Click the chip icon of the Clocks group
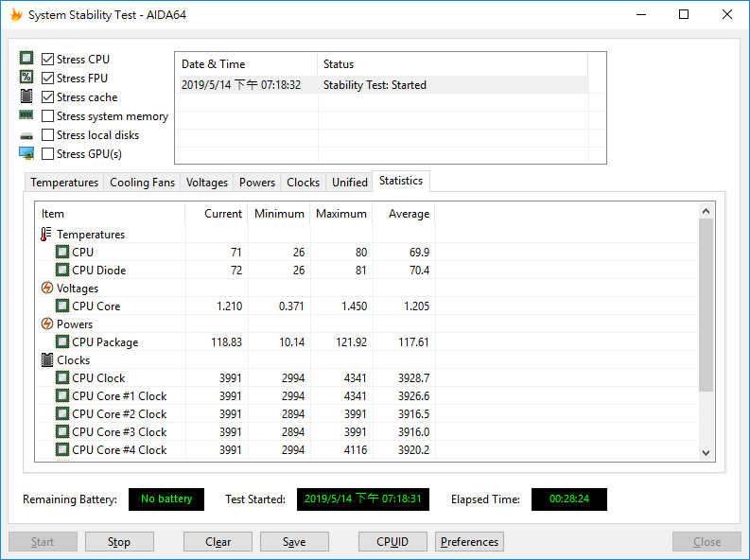 [47, 360]
